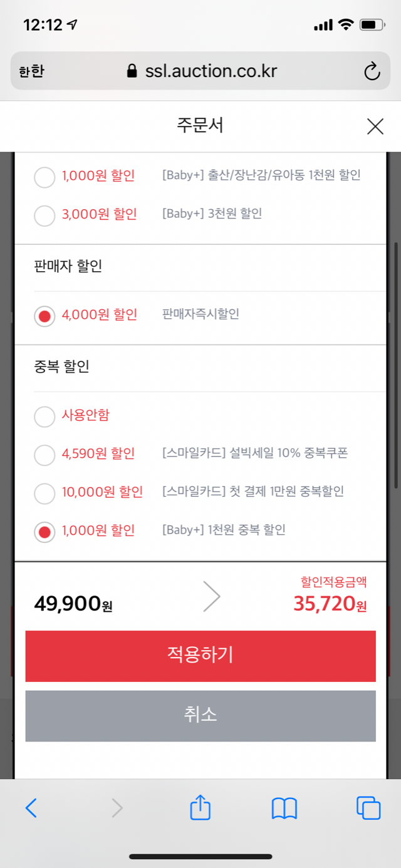Open the bookmarks book icon
The height and width of the screenshot is (868, 401).
point(284,809)
